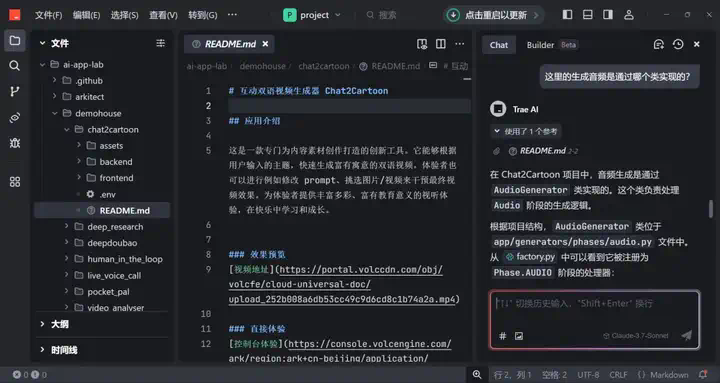720x383 pixels.
Task: Close the AI chat panel
Action: pos(697,45)
